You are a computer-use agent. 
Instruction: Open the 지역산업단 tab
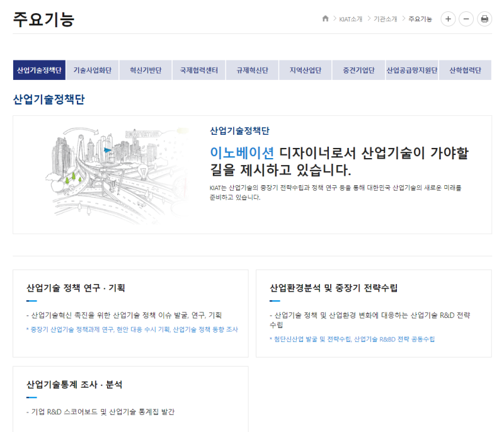305,70
